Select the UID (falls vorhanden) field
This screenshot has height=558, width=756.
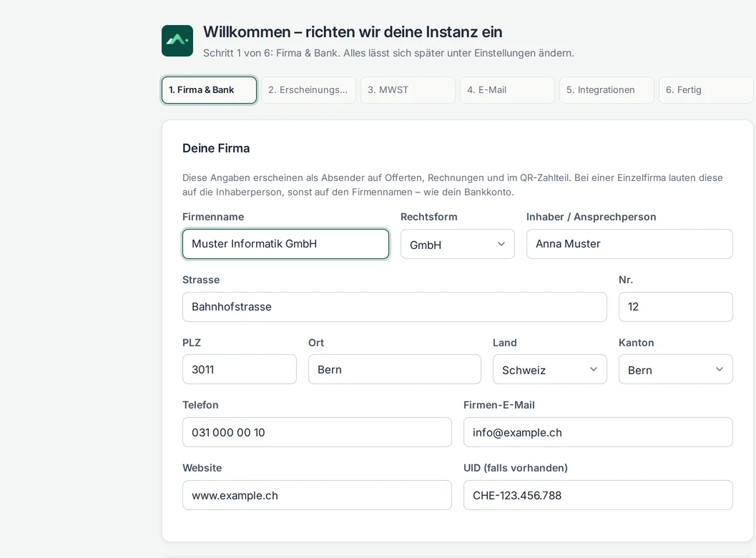point(598,495)
